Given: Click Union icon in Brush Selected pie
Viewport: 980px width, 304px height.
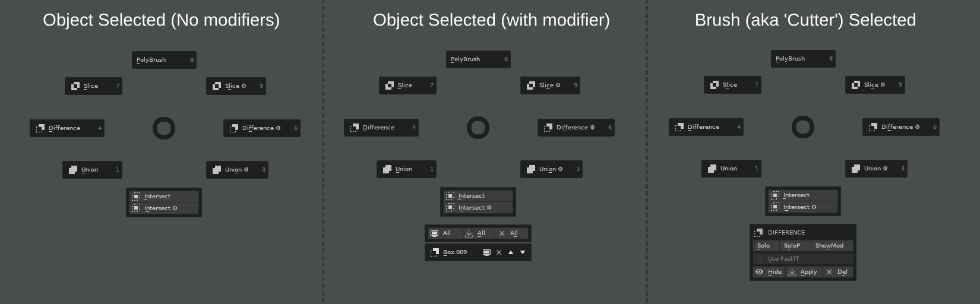Looking at the screenshot, I should [712, 169].
